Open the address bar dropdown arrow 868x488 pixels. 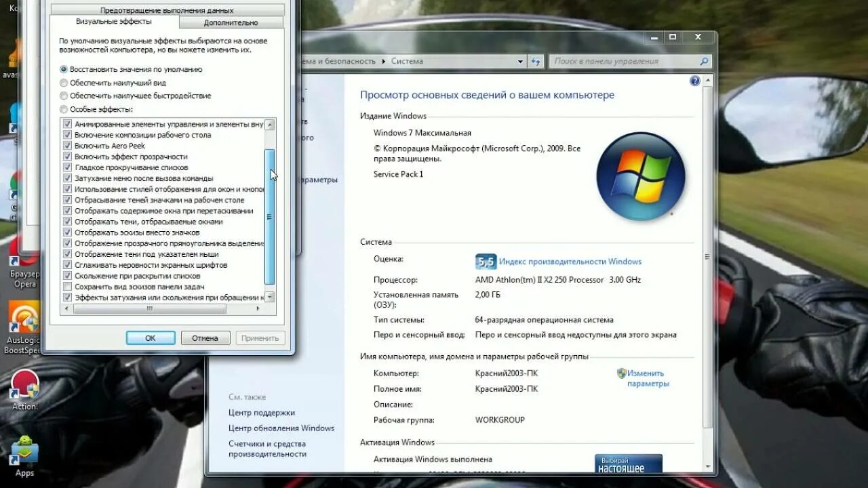click(x=519, y=61)
